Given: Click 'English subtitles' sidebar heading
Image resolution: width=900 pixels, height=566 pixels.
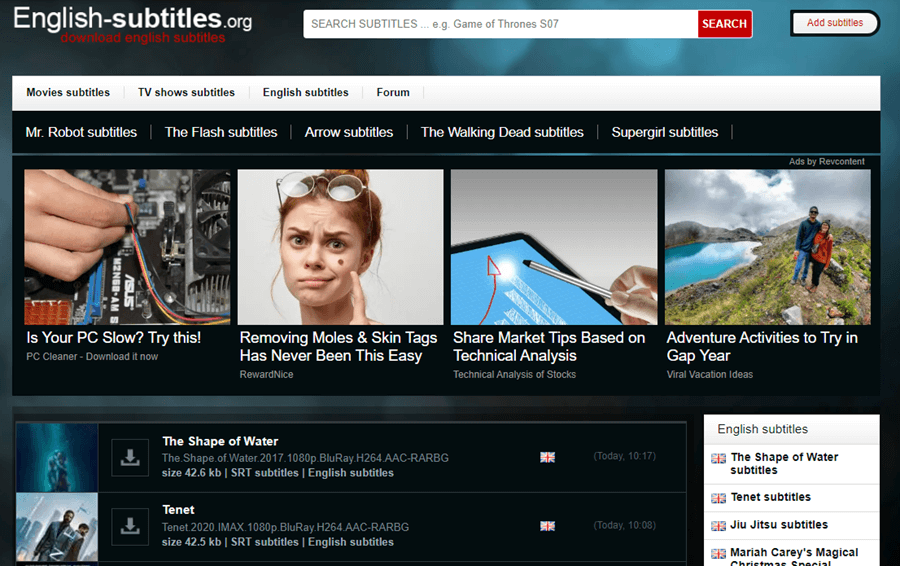Looking at the screenshot, I should pos(762,429).
